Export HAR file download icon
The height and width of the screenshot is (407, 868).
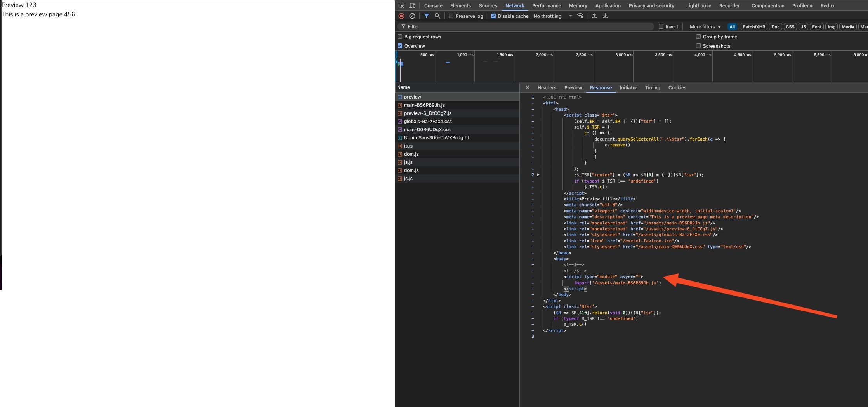pos(605,16)
